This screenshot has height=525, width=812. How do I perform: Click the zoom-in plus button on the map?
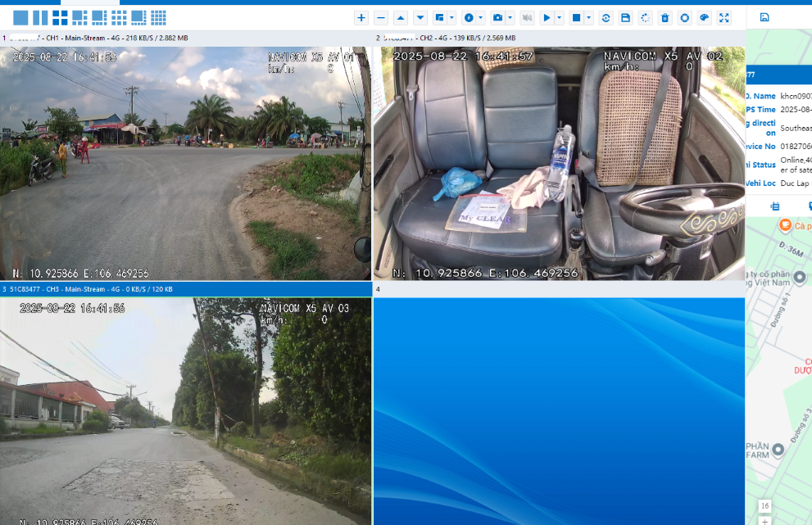764,521
